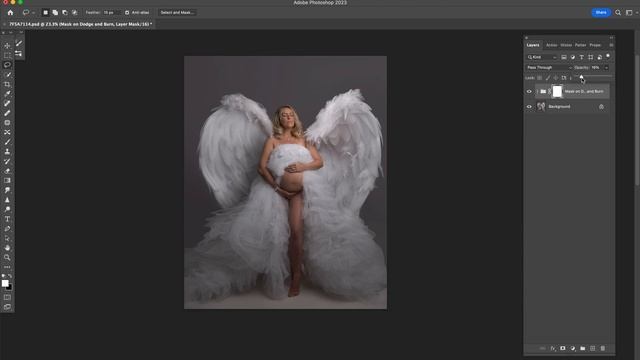Enable Intersect with selection mode
This screenshot has height=360, width=640.
click(75, 13)
